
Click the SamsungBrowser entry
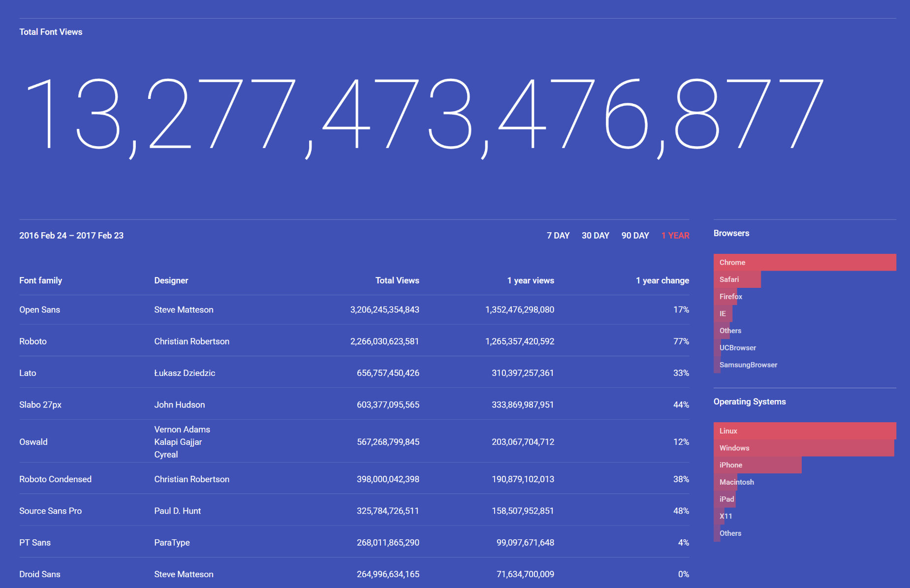click(748, 365)
